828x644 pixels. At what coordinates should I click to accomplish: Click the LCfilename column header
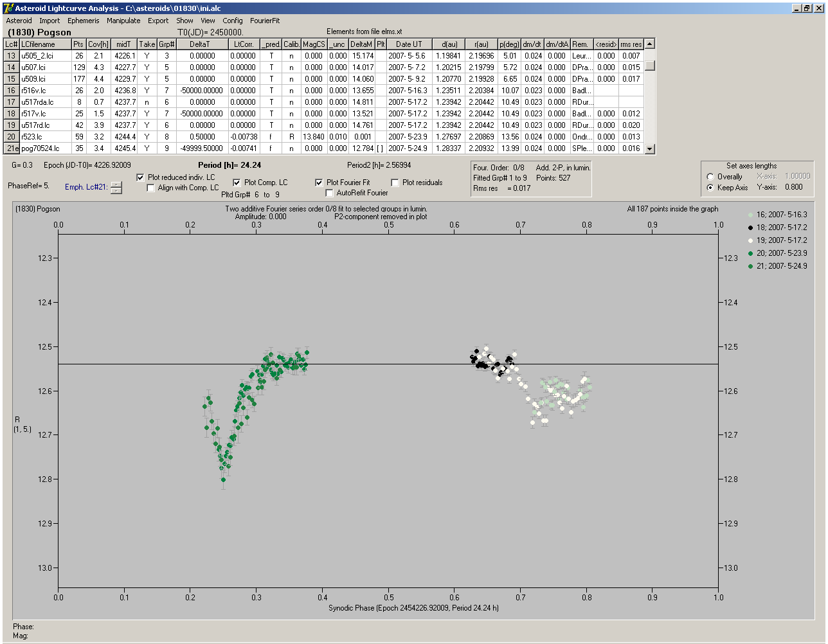(45, 44)
